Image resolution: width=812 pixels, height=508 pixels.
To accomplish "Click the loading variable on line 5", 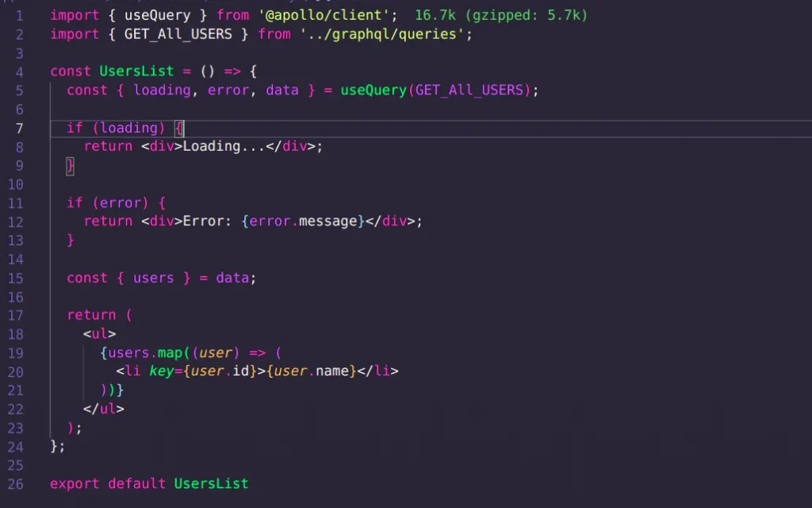I will (161, 90).
